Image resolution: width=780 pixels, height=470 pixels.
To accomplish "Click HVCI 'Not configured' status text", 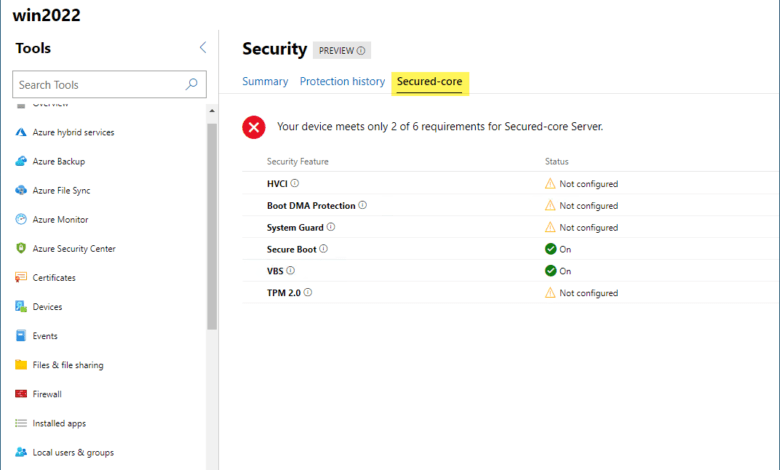I will click(588, 184).
